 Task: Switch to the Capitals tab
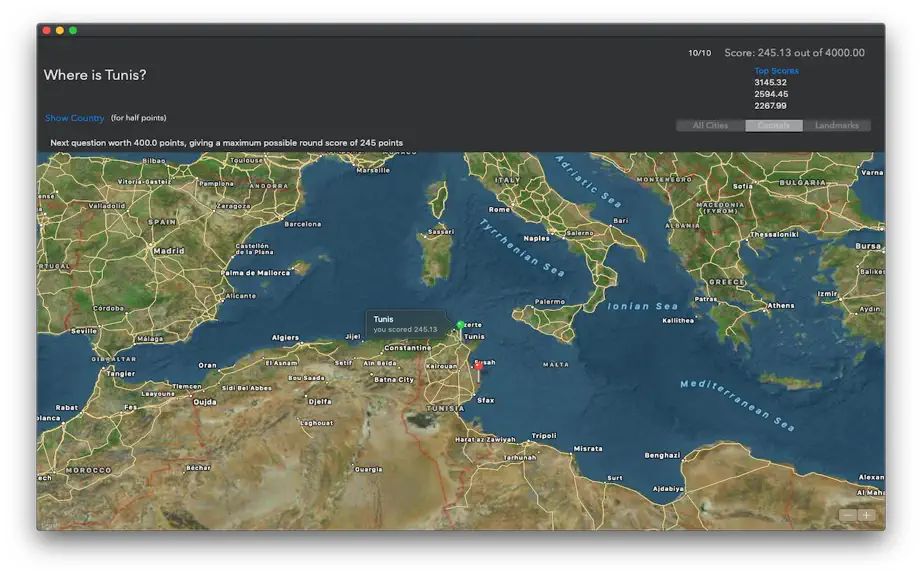point(773,125)
